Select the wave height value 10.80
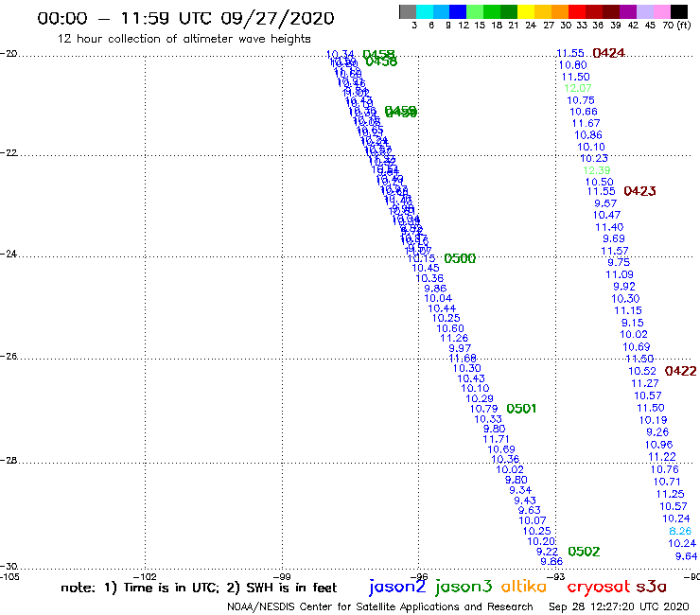 tap(572, 65)
